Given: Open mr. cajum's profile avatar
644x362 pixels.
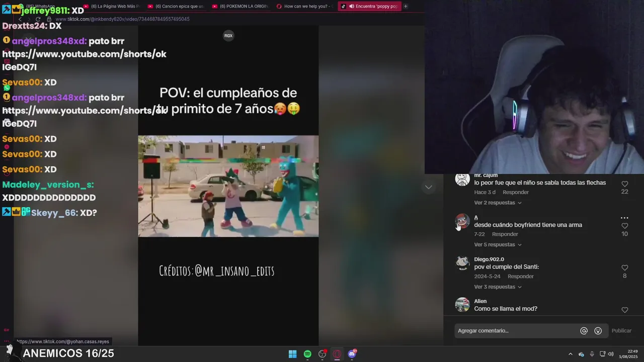Looking at the screenshot, I should pyautogui.click(x=462, y=179).
